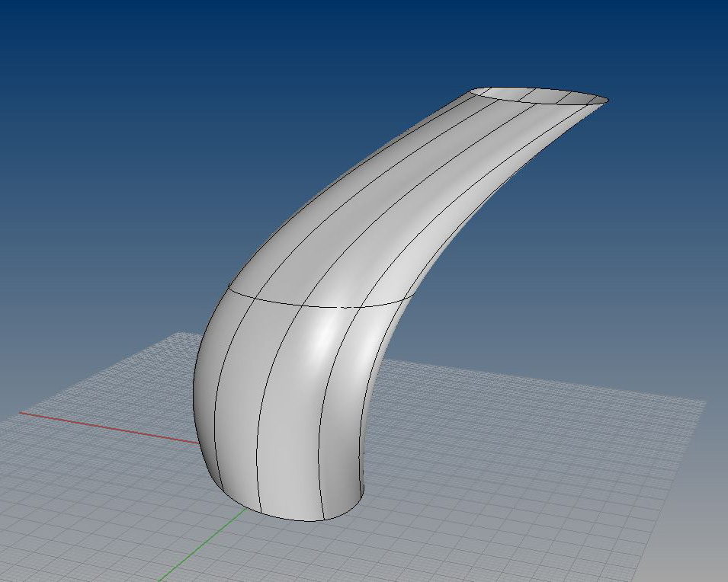Click the far back corner of the grid
The image size is (728, 582).
(x=178, y=334)
